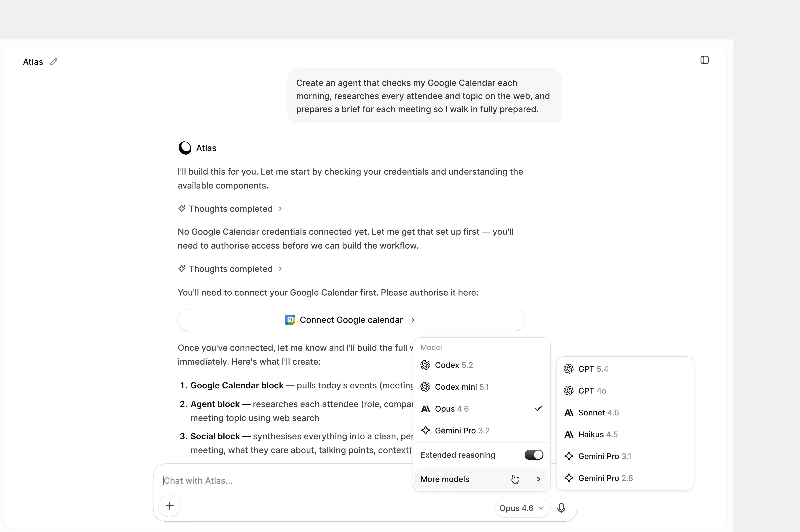Screen dimensions: 800x532
Task: Toggle the sidebar panel icon at top right
Action: (x=704, y=60)
